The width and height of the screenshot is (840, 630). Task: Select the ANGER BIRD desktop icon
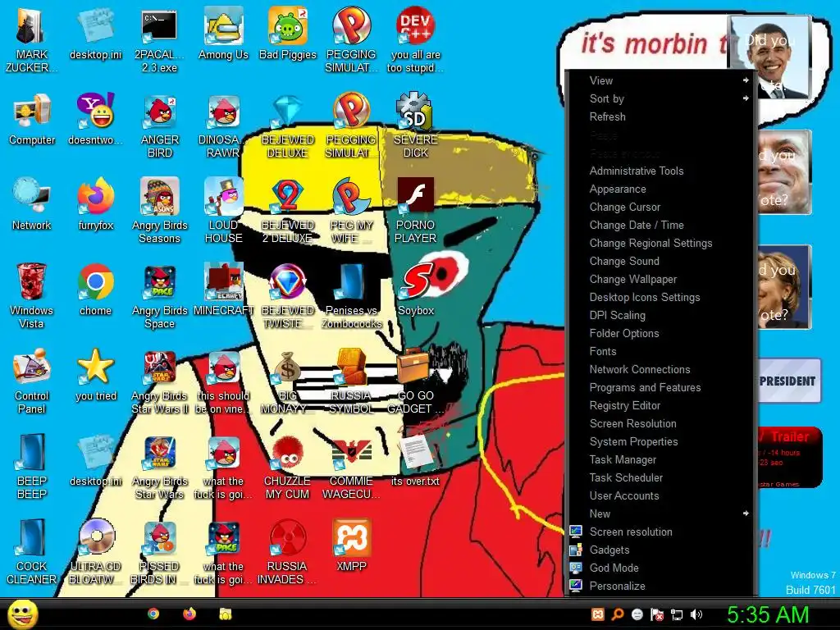tap(160, 126)
